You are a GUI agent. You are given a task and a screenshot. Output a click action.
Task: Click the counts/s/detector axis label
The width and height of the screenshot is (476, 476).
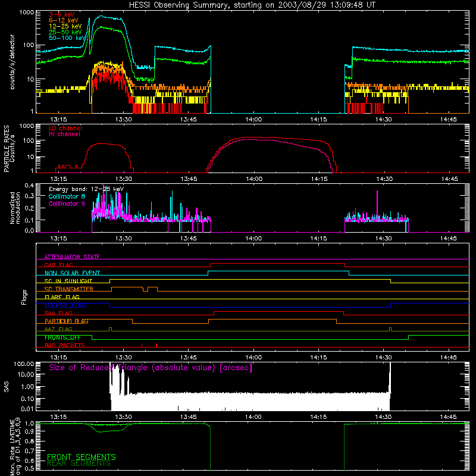pyautogui.click(x=12, y=62)
